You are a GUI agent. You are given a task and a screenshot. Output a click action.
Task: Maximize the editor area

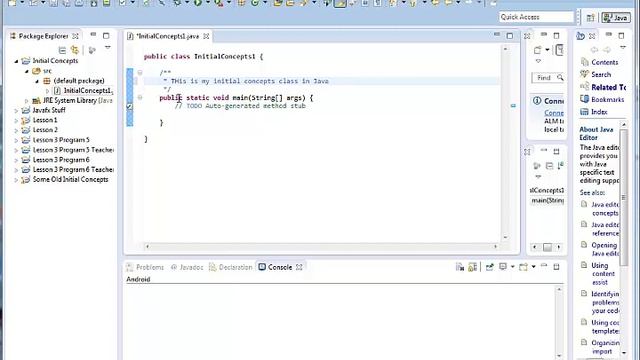(510, 36)
